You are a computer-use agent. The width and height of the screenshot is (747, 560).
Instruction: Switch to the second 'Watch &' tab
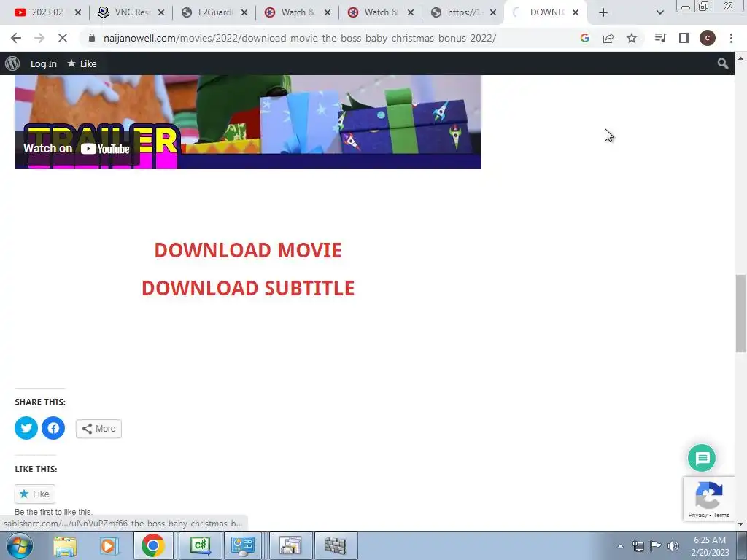(x=380, y=12)
